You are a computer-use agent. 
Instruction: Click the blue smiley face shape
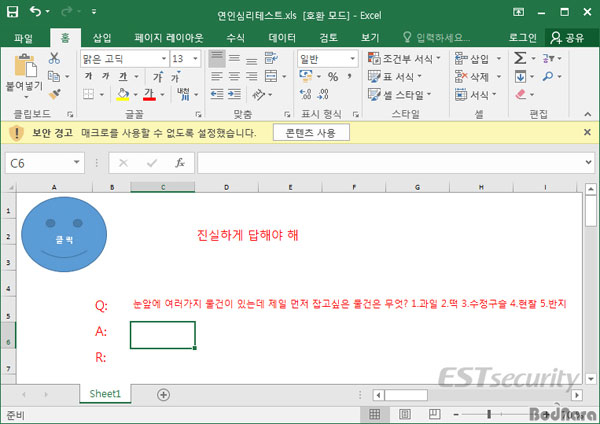pyautogui.click(x=64, y=234)
